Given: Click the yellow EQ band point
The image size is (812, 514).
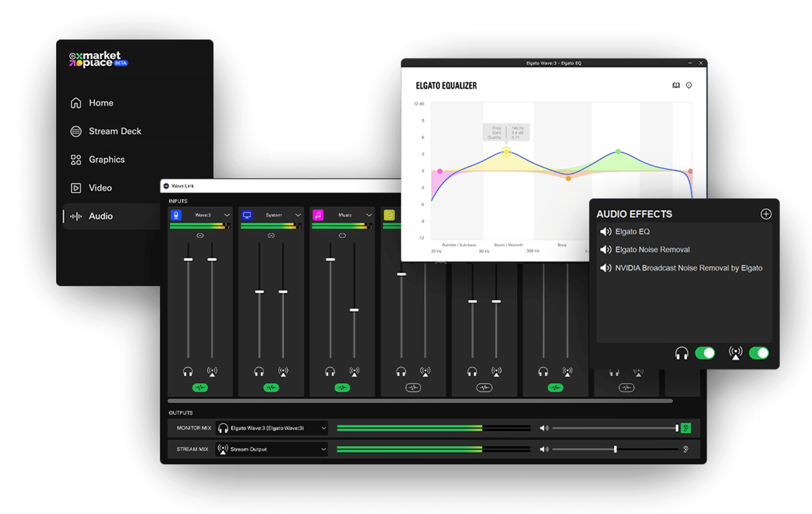Looking at the screenshot, I should click(x=506, y=151).
